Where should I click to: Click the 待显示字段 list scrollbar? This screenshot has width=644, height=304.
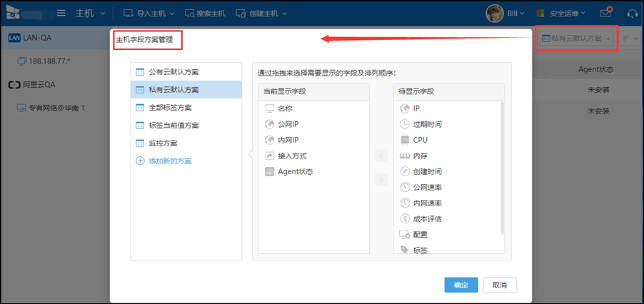coord(503,168)
